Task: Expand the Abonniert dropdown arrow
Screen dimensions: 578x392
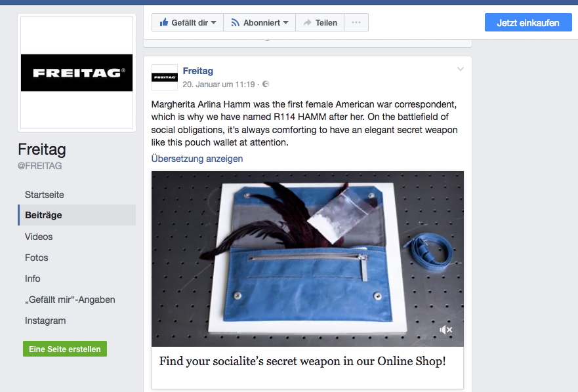Action: [x=285, y=23]
